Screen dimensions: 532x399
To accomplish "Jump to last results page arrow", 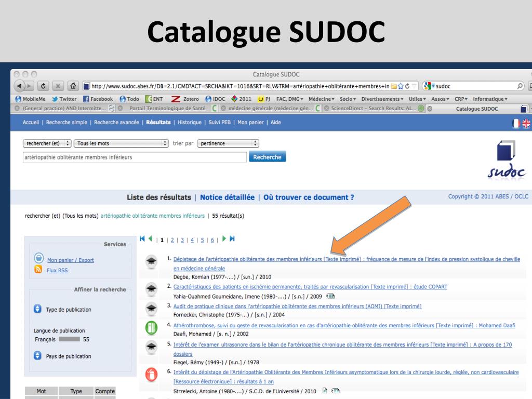I will (x=232, y=239).
